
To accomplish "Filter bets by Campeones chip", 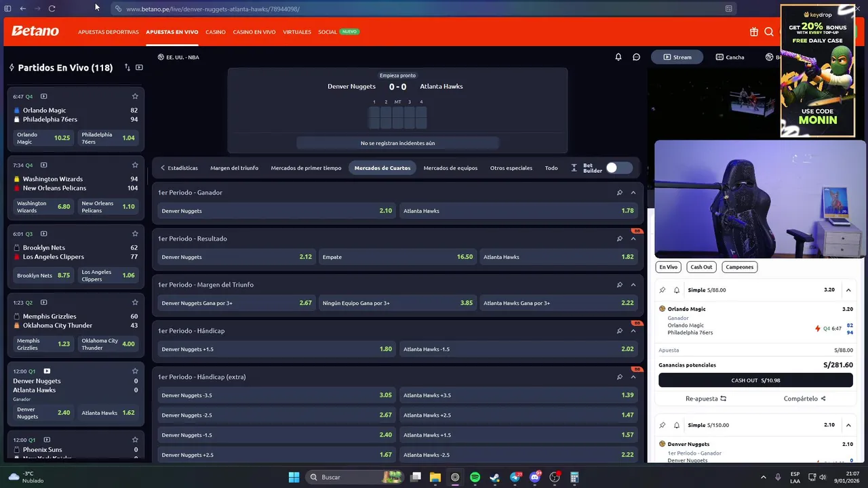I will tap(739, 267).
